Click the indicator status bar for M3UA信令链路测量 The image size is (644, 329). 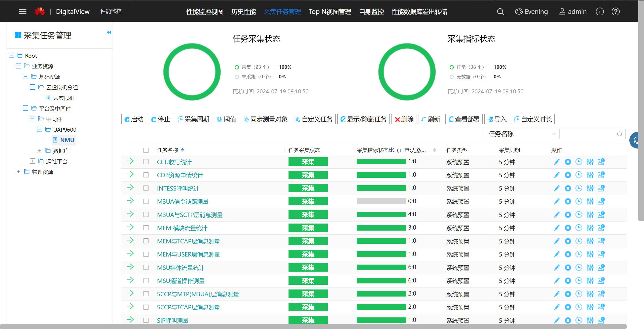pos(381,201)
